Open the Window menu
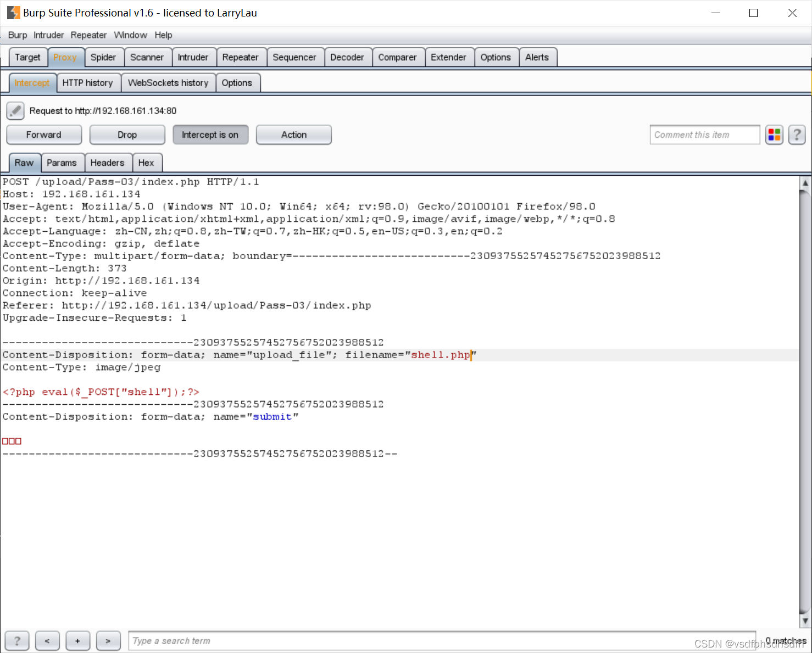Image resolution: width=812 pixels, height=653 pixels. [131, 35]
